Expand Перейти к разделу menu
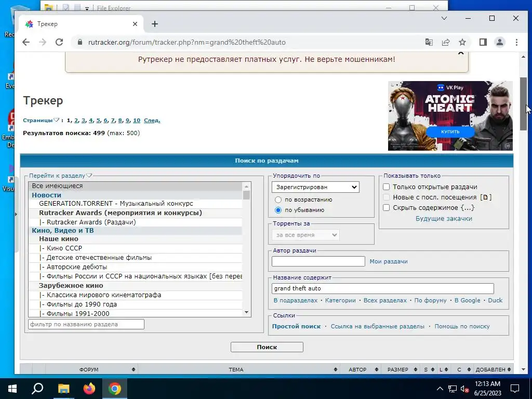532x399 pixels. 60,176
